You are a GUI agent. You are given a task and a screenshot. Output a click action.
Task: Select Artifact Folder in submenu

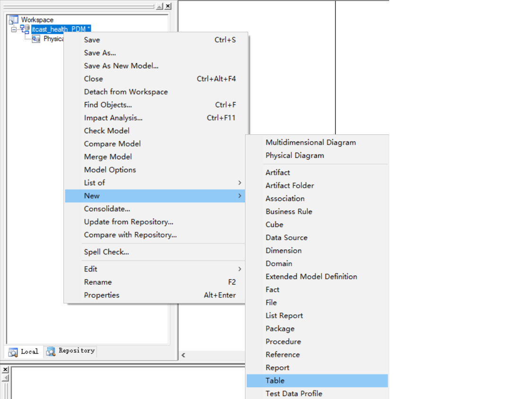317,186
